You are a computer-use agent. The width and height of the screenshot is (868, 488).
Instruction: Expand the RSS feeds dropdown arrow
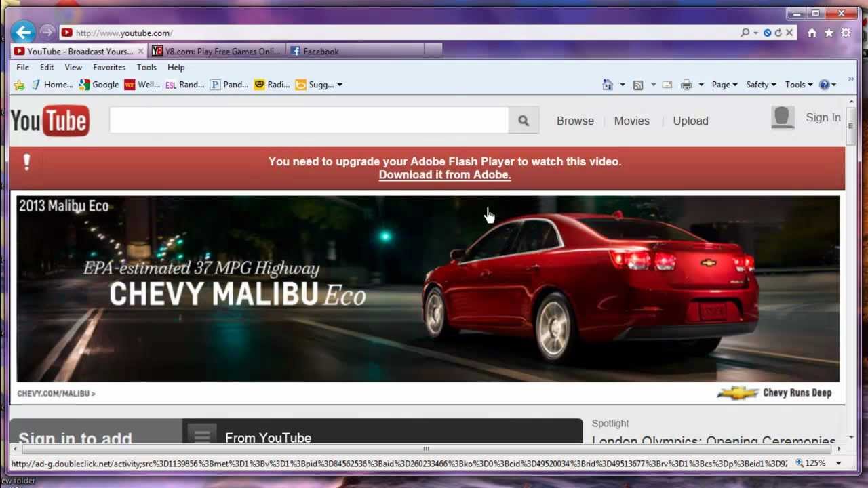pyautogui.click(x=653, y=85)
